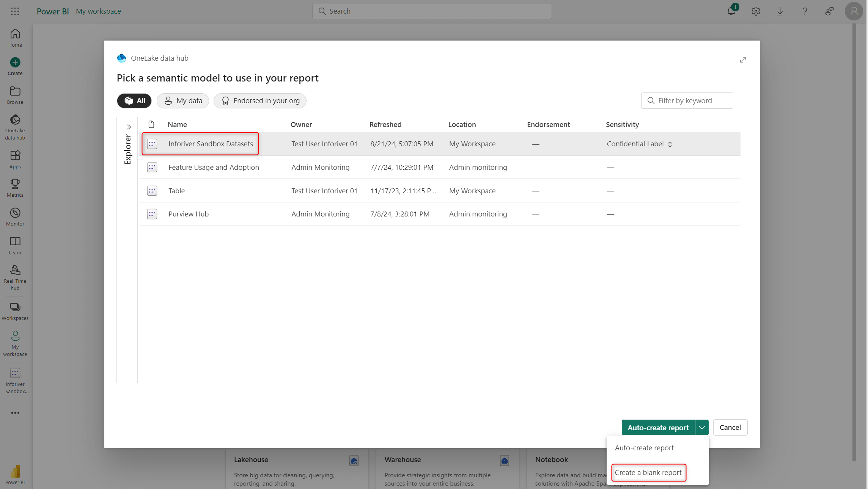
Task: Sort by Sensitivity column header
Action: tap(622, 124)
